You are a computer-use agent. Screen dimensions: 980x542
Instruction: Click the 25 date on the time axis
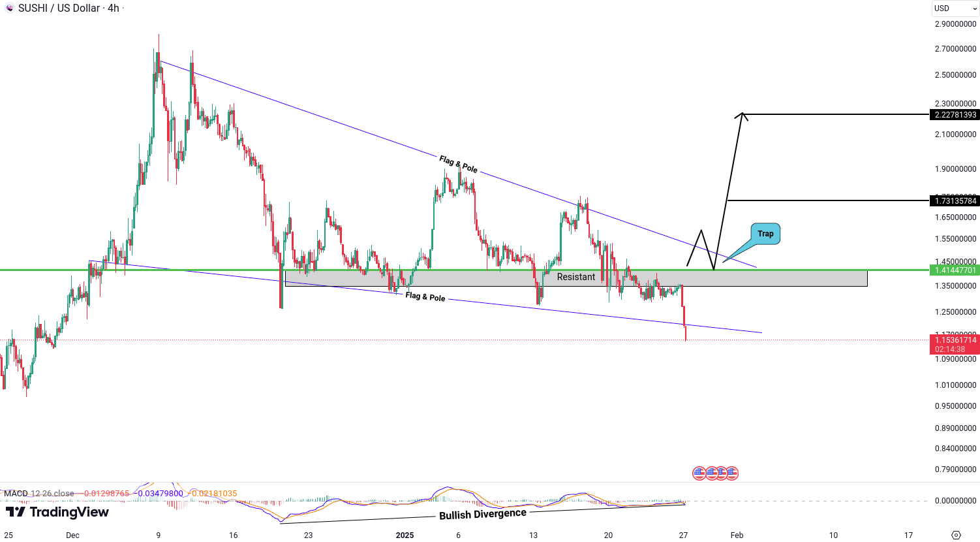(x=8, y=535)
